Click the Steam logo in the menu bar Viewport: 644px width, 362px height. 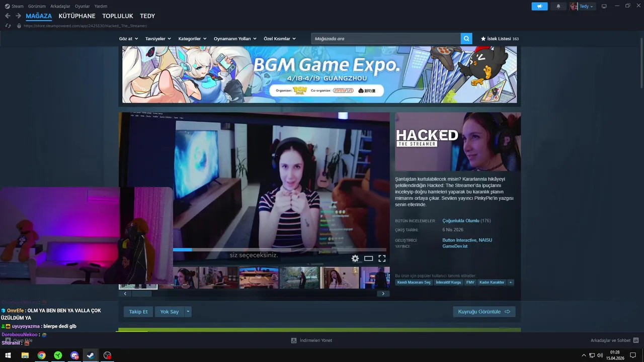pyautogui.click(x=7, y=6)
